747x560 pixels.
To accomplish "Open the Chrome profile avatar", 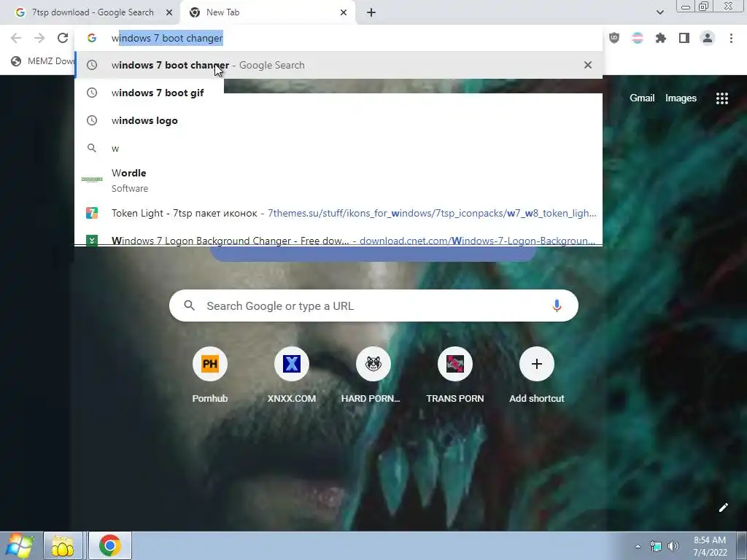I will click(708, 38).
